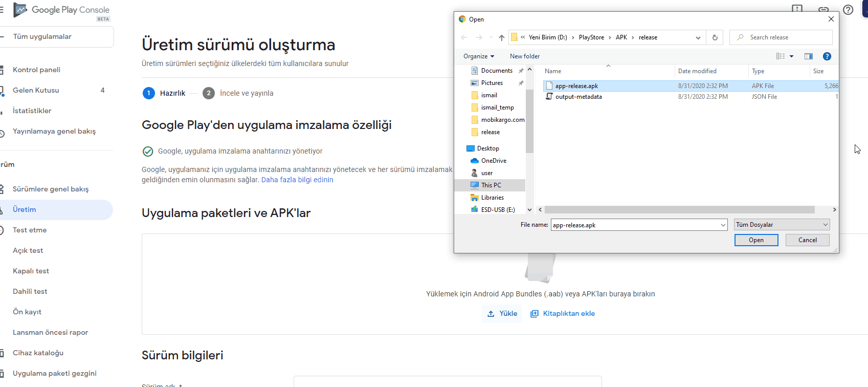Open Tüm Dosyalar file type dropdown

[x=782, y=225]
